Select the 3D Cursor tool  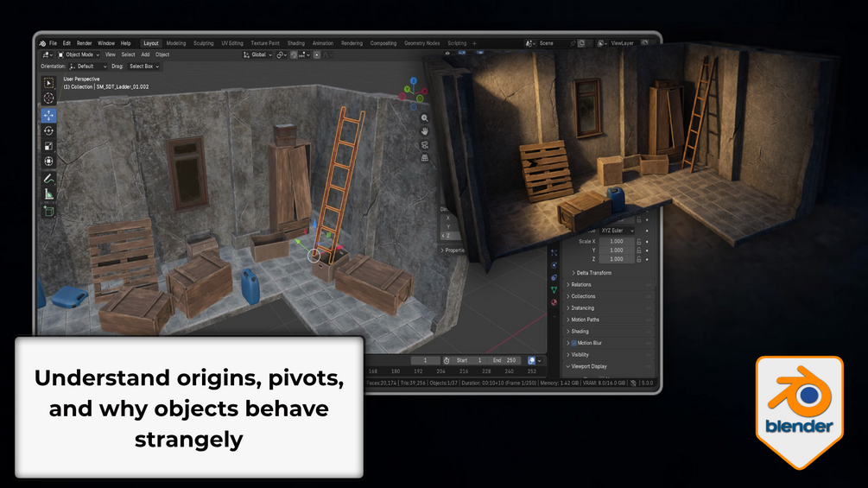click(48, 98)
